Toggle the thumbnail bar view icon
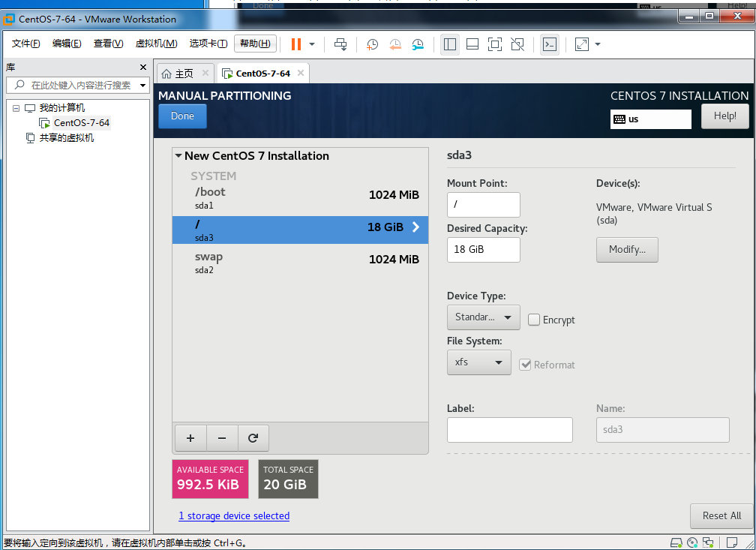The width and height of the screenshot is (756, 550). 472,44
